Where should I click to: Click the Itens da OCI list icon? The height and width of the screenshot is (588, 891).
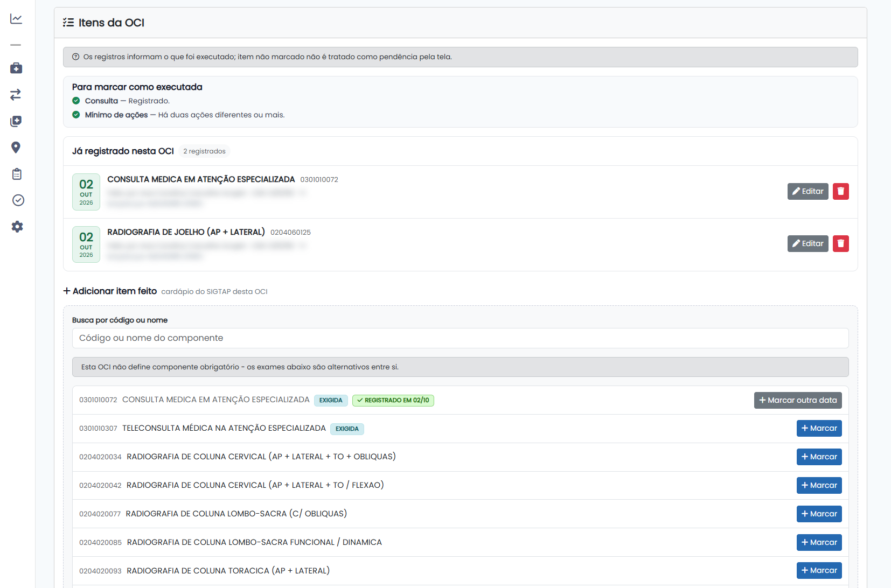(68, 23)
